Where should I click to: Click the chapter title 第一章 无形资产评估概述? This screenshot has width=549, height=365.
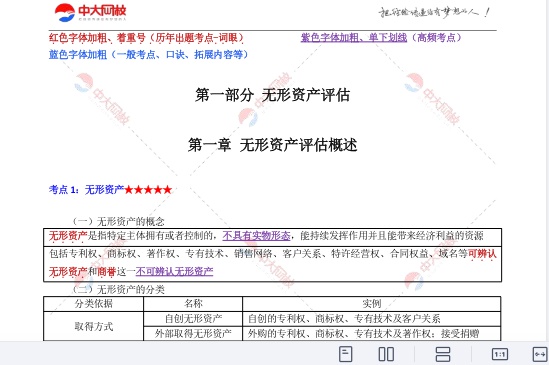point(272,145)
